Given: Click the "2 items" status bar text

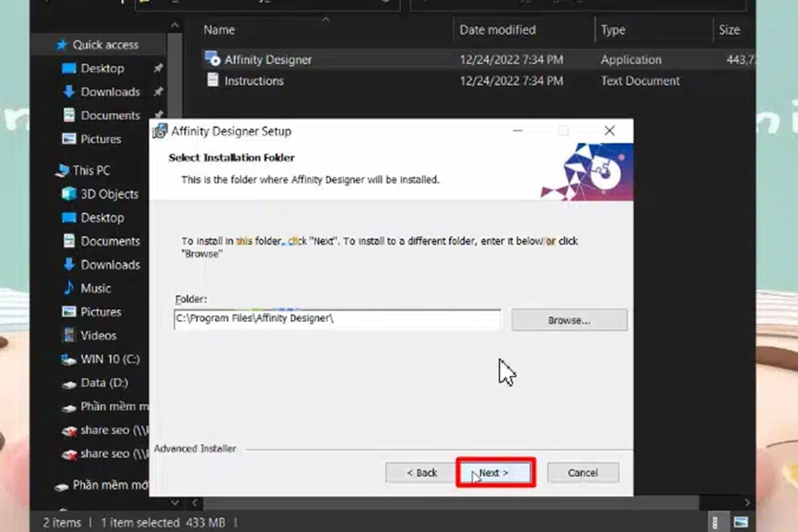Looking at the screenshot, I should pos(61,523).
